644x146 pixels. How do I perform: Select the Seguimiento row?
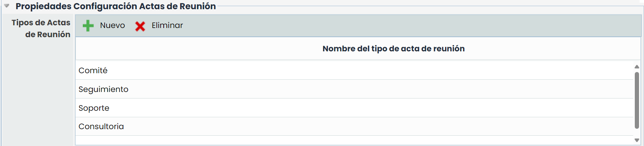[x=354, y=89]
